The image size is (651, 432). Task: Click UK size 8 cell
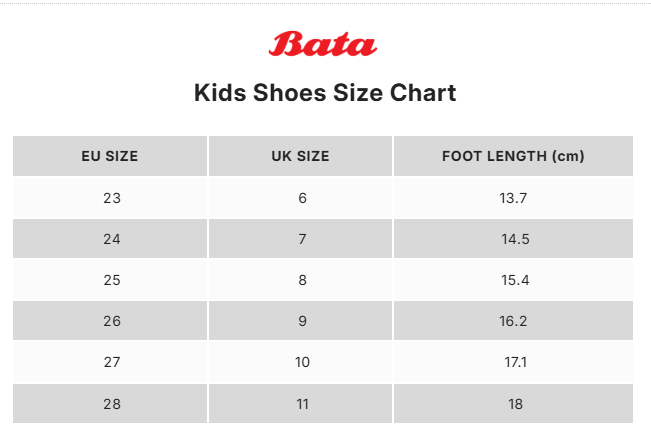coord(302,280)
